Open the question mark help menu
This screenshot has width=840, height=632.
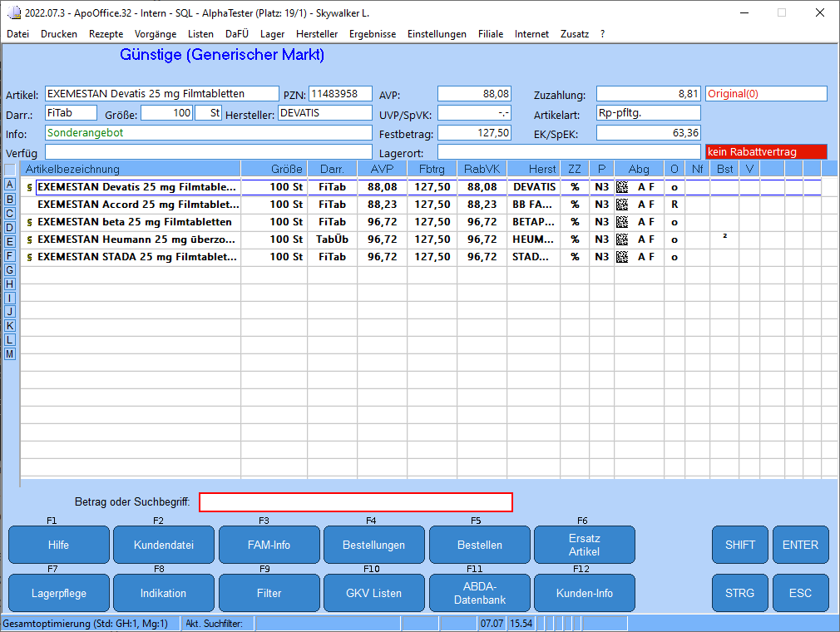click(603, 34)
